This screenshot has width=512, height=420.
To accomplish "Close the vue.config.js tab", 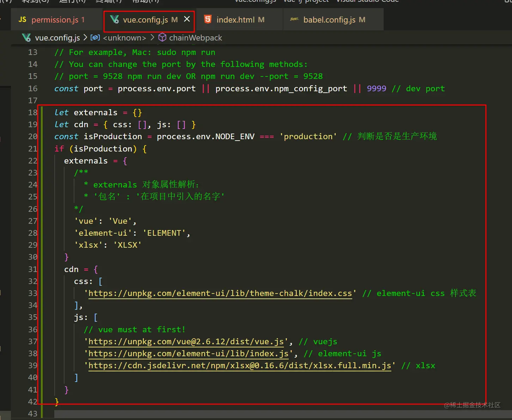I will (x=187, y=19).
